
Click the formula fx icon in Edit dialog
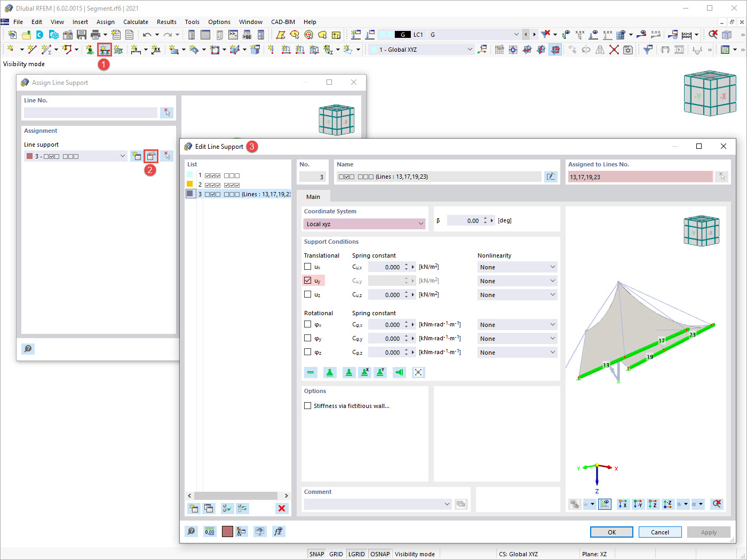(279, 531)
